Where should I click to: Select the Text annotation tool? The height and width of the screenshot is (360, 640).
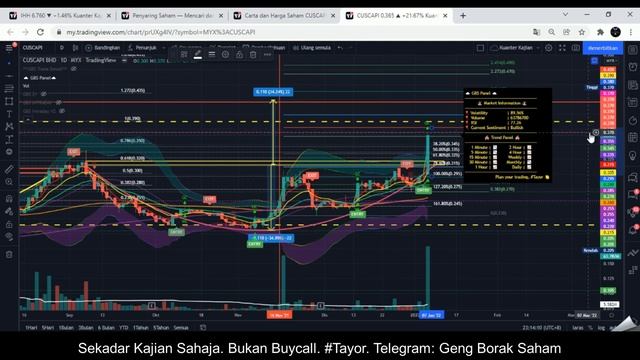pyautogui.click(x=9, y=114)
